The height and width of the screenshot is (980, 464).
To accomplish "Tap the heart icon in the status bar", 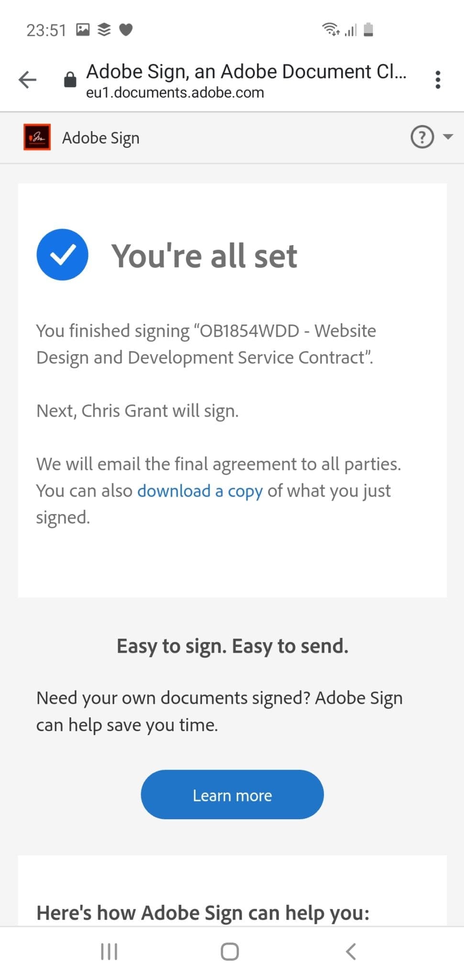I will coord(125,30).
